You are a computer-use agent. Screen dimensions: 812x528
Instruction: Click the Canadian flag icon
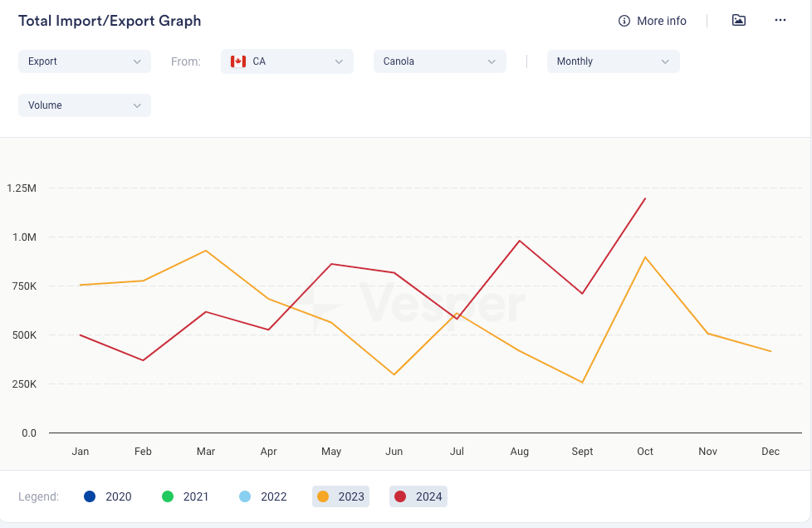[x=238, y=61]
